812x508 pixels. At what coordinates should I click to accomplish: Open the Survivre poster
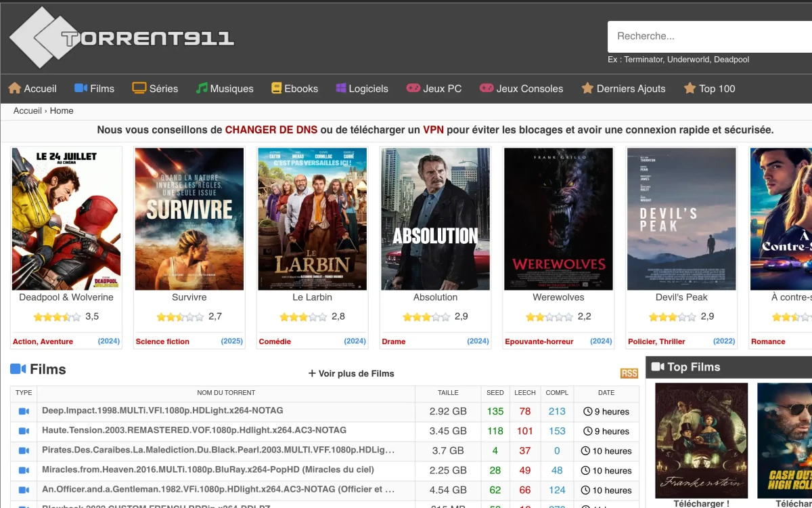coord(189,219)
